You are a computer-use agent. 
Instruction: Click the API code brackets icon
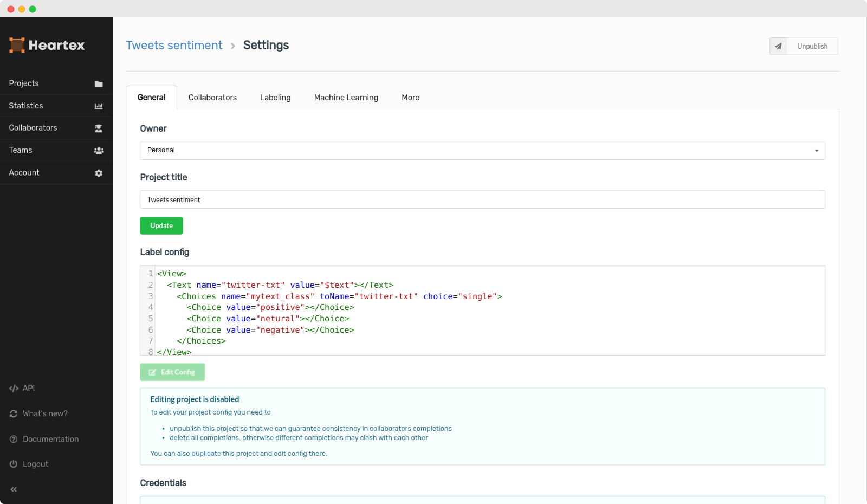(14, 388)
